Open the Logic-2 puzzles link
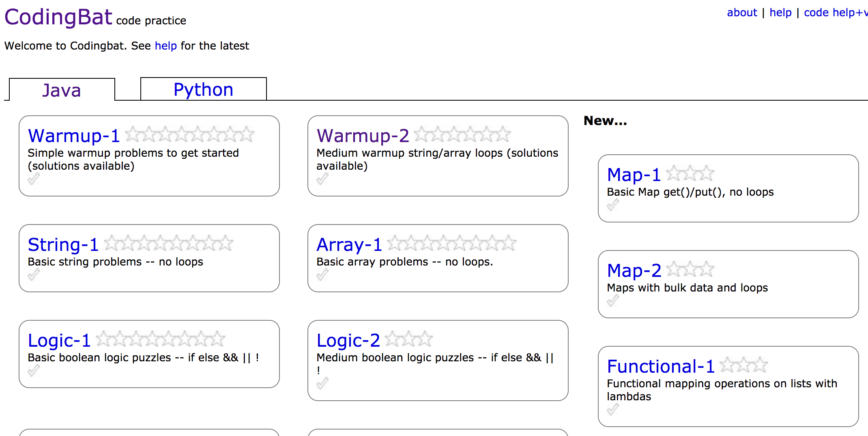The image size is (868, 436). point(348,340)
